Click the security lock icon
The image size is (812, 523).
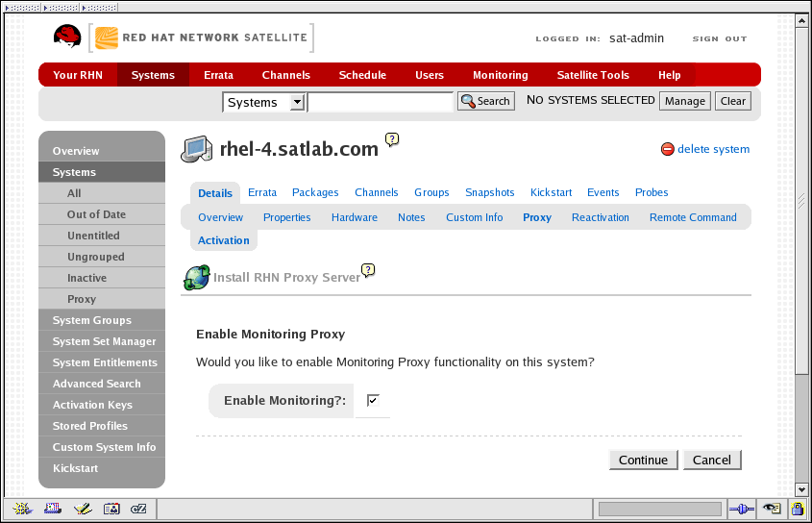coord(798,509)
